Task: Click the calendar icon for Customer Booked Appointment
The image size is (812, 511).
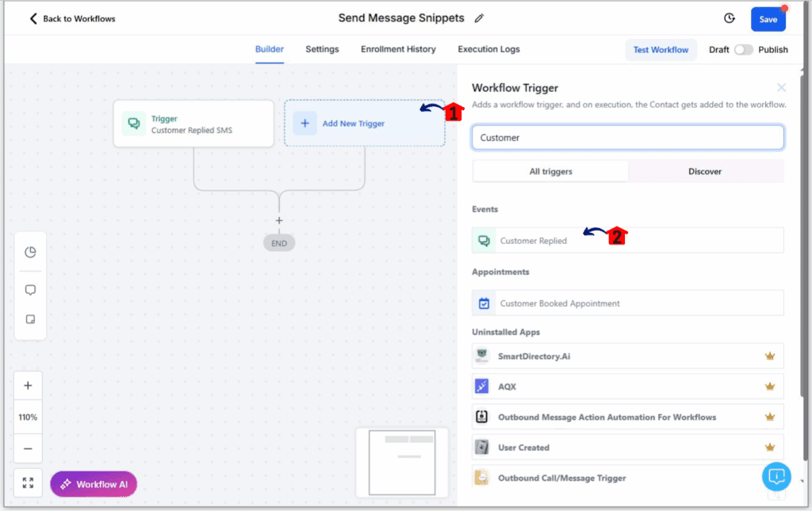Action: click(484, 303)
